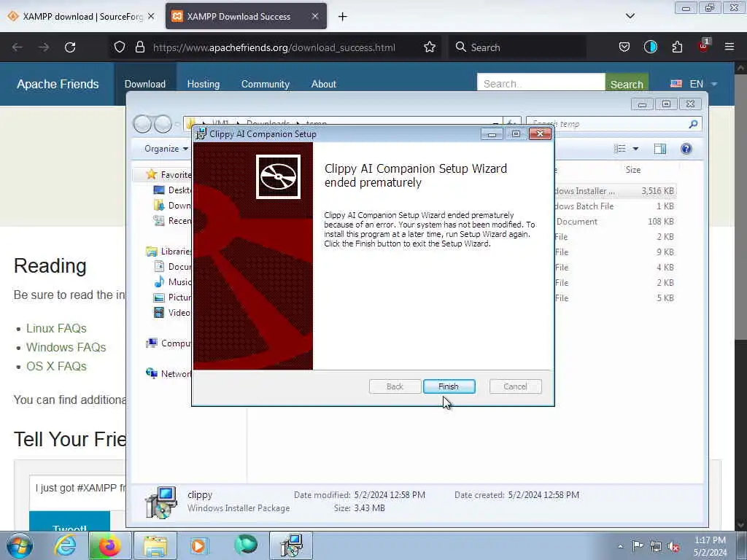This screenshot has height=560, width=747.
Task: Open Explorer help question mark icon
Action: (686, 149)
